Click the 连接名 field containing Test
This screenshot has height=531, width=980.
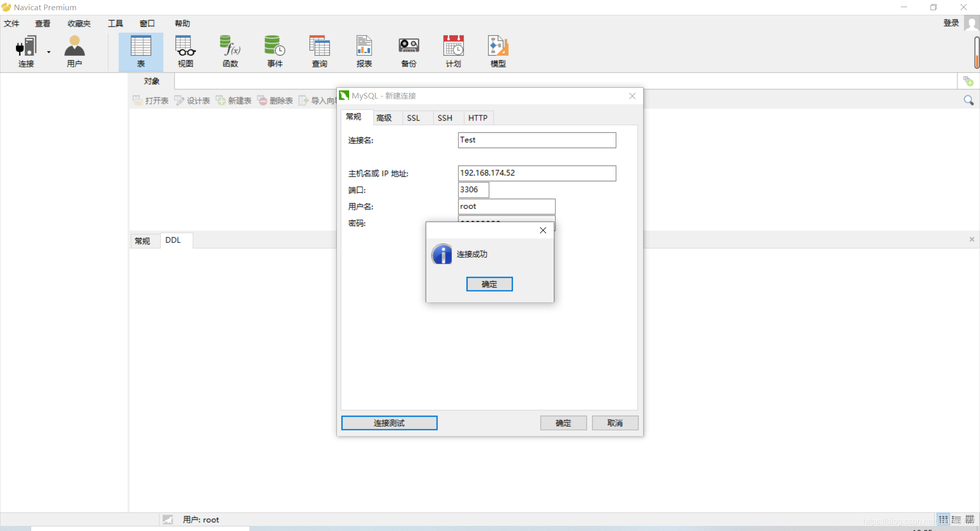(537, 140)
